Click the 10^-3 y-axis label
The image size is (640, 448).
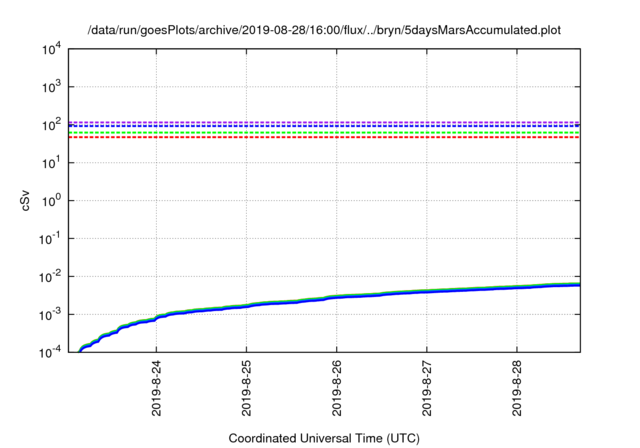pyautogui.click(x=51, y=315)
